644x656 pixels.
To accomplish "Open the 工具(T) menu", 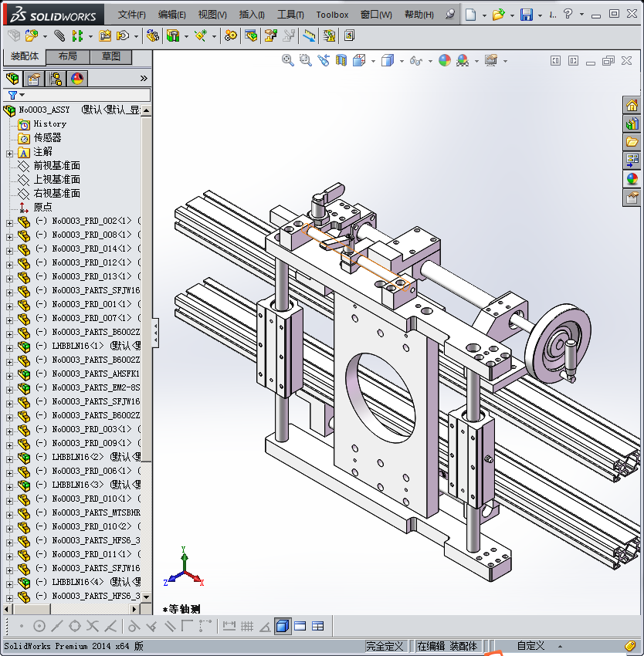I will 290,15.
